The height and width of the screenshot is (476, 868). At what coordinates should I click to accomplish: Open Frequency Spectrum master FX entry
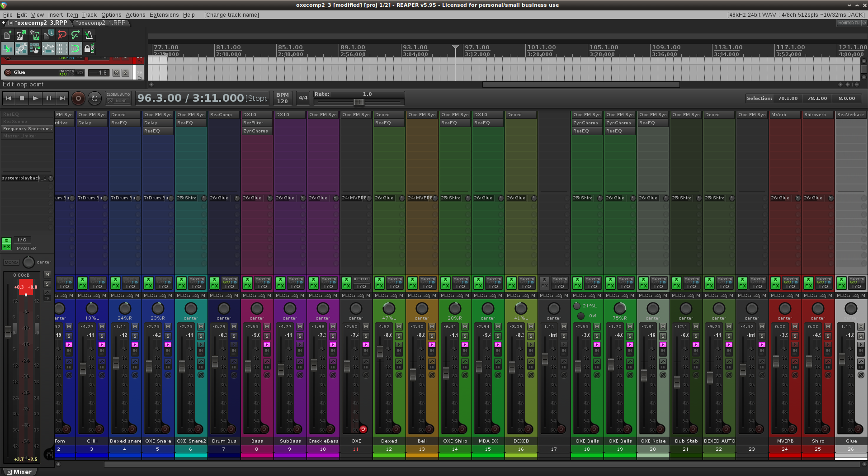click(x=27, y=129)
